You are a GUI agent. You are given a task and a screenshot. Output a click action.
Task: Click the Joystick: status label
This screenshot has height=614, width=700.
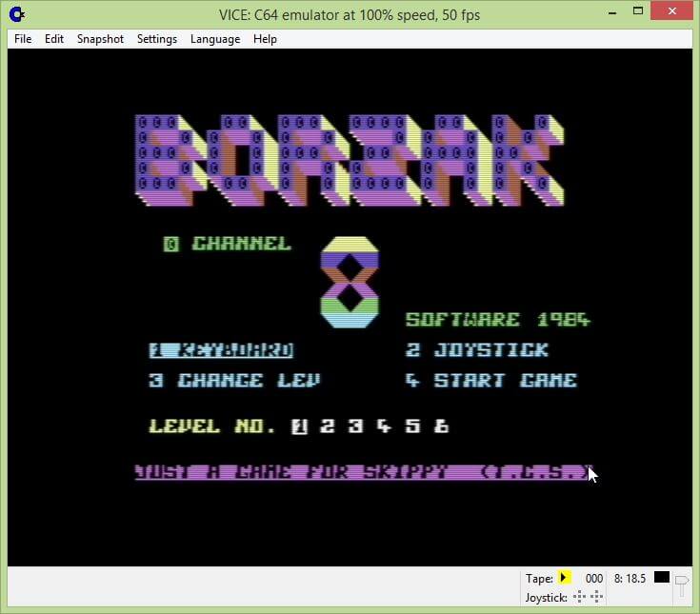point(547,598)
